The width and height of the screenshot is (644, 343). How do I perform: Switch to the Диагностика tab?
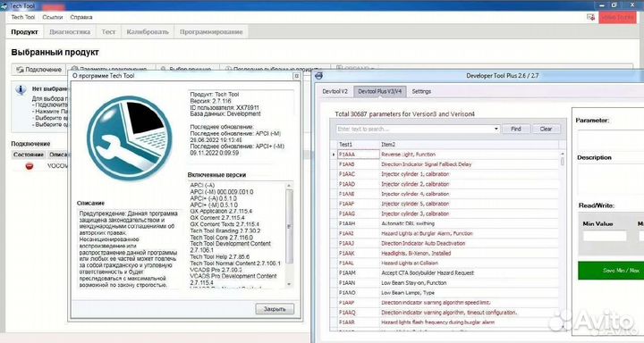[70, 32]
